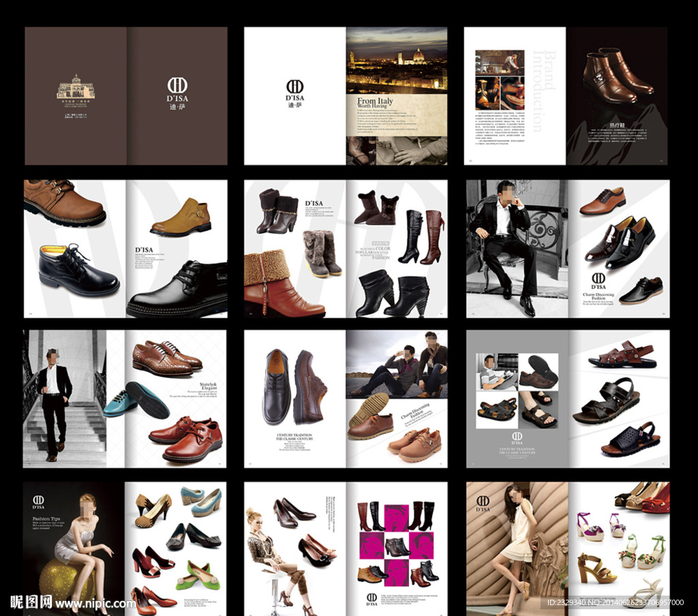Image resolution: width=698 pixels, height=616 pixels.
Task: Select the black and brown knee-high boots
Action: [420, 236]
